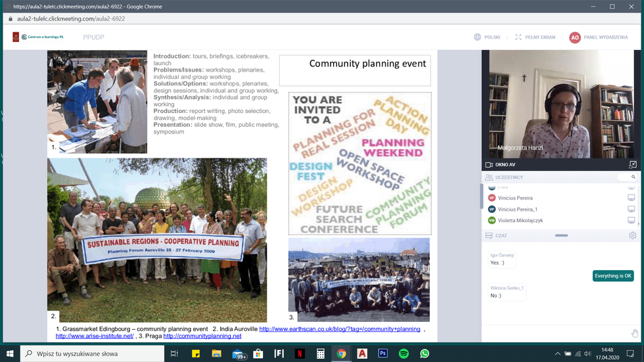Click the Centrum e-learningu PŁ logo
The height and width of the screenshot is (362, 644).
click(38, 37)
